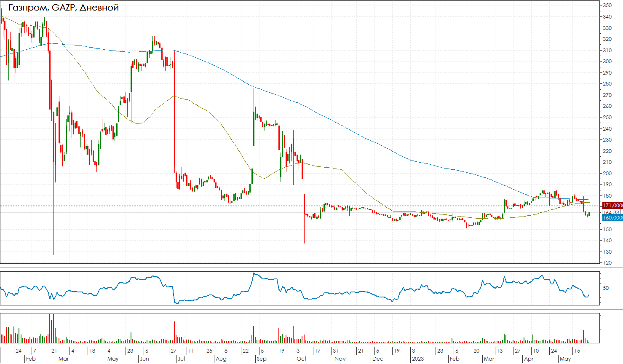Select the 150 price scale value
The image size is (623, 364).
click(607, 230)
